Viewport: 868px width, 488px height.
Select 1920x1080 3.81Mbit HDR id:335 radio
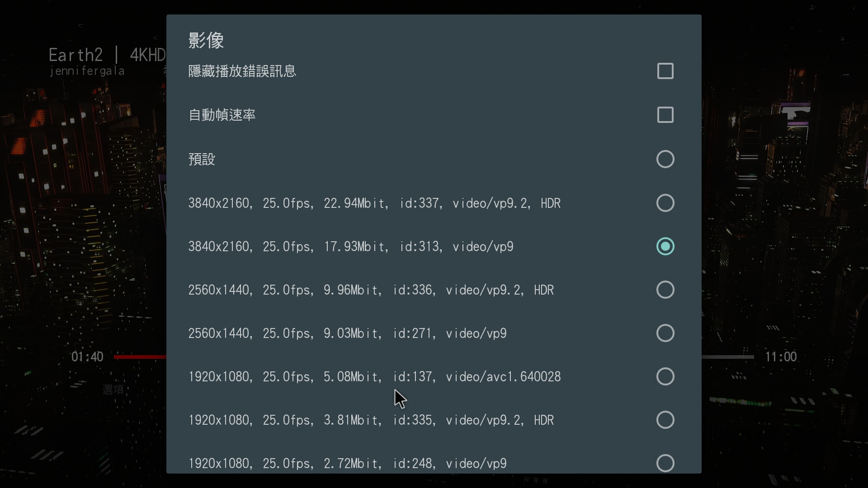[665, 420]
